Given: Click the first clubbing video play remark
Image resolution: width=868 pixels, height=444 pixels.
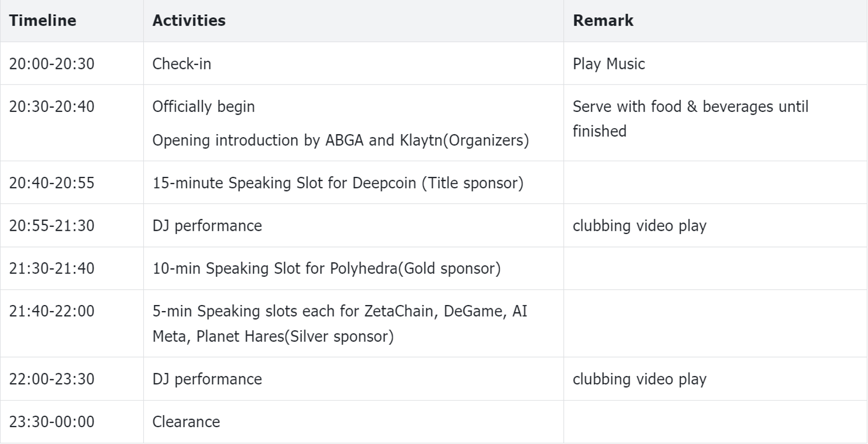Looking at the screenshot, I should (640, 226).
